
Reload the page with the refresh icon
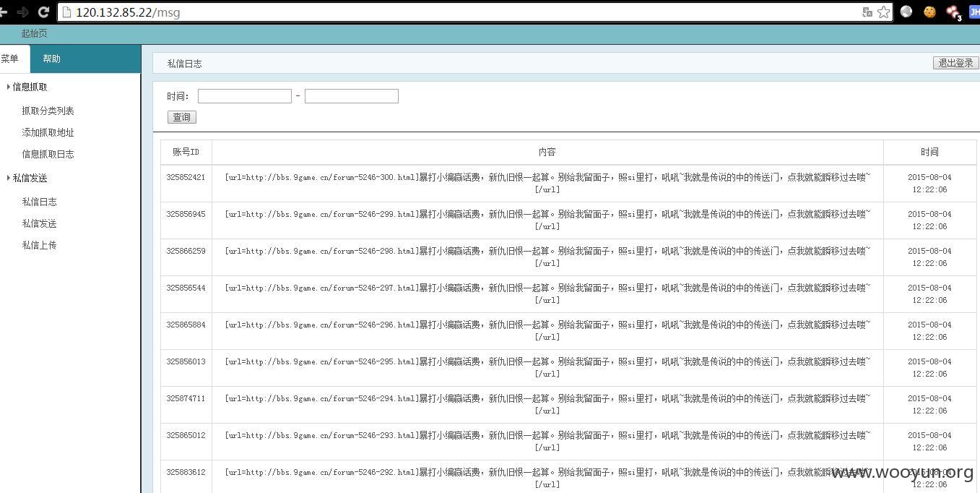click(43, 12)
